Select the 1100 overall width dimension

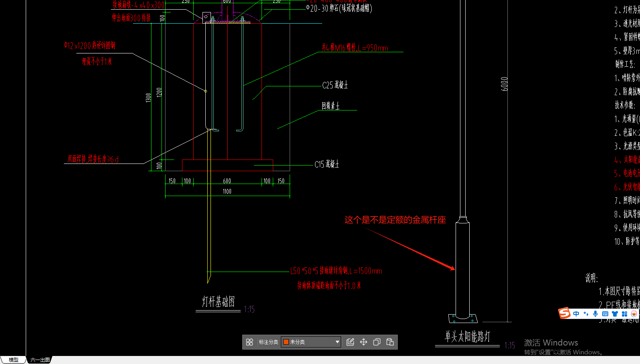(x=227, y=191)
